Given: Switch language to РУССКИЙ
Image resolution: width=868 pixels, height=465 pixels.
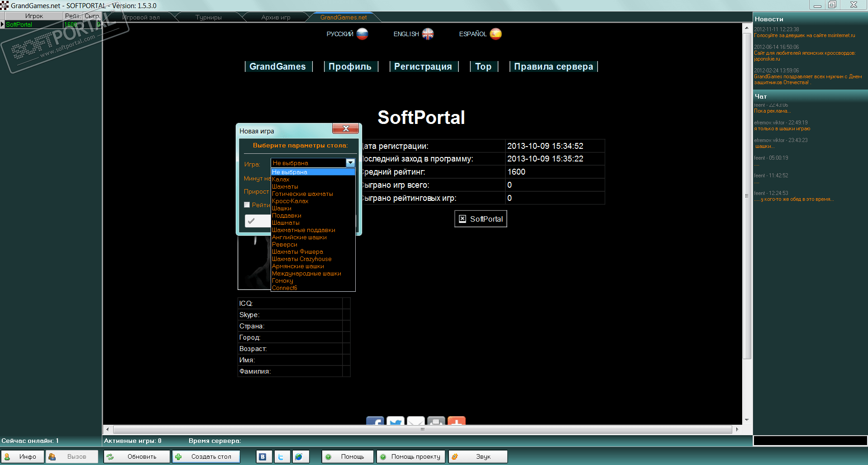Looking at the screenshot, I should coord(340,34).
